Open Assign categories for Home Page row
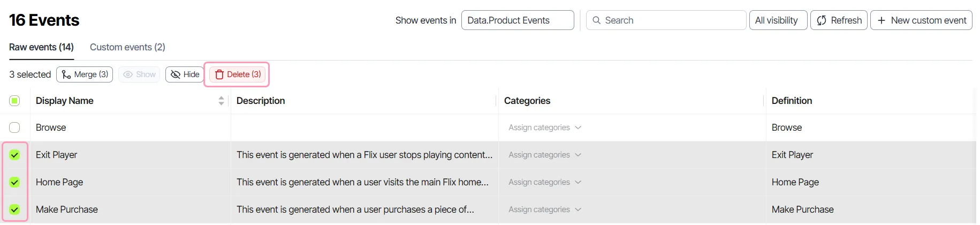The width and height of the screenshot is (980, 225). (x=545, y=182)
